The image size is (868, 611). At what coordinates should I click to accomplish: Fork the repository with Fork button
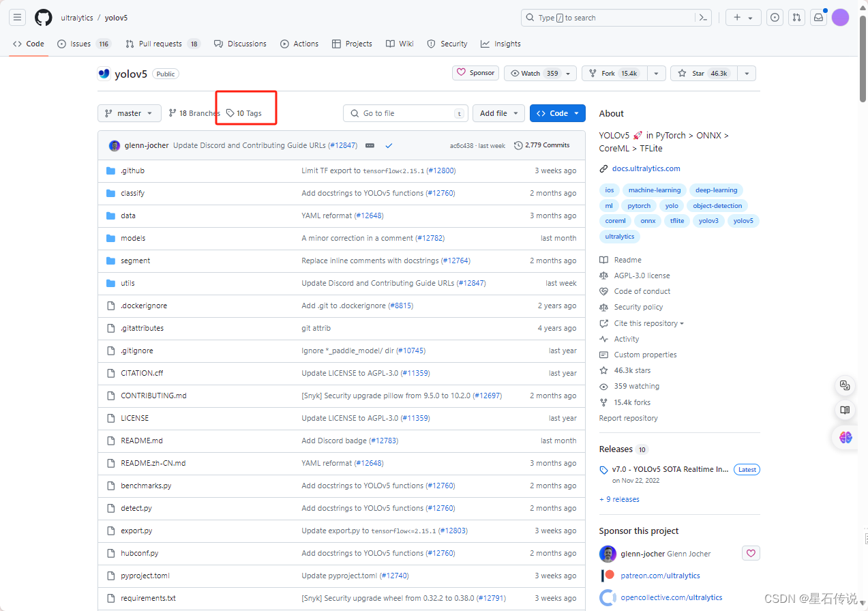[x=613, y=73]
